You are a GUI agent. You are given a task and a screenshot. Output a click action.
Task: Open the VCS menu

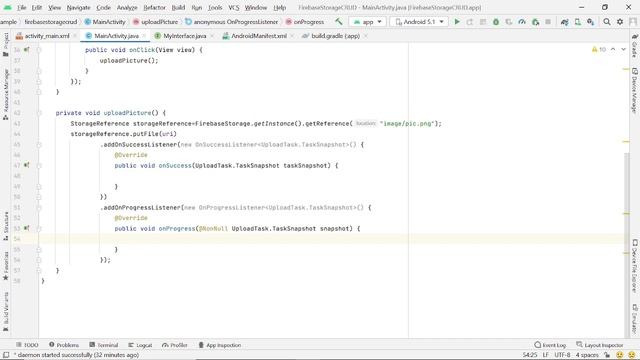point(234,7)
